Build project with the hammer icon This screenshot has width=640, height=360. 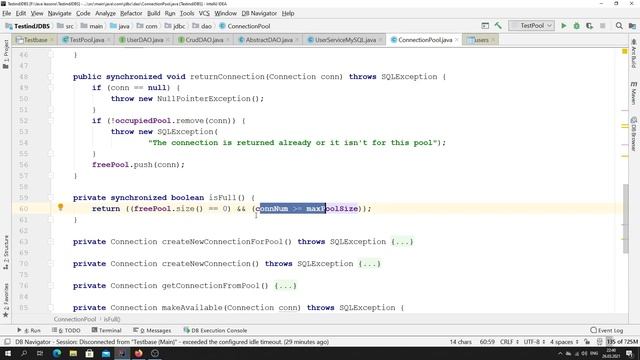coord(498,26)
